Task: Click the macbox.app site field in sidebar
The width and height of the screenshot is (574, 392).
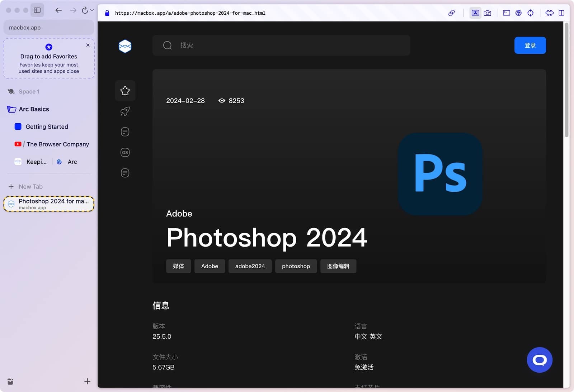Action: (x=49, y=28)
